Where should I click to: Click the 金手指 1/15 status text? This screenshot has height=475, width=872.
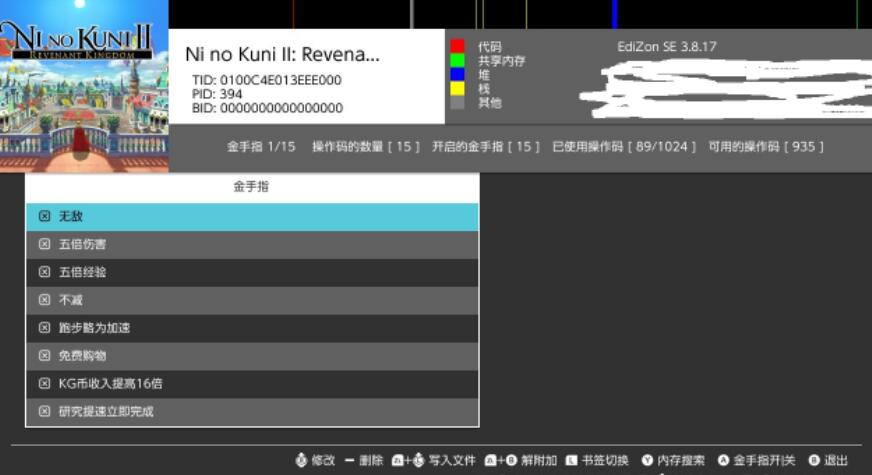coord(261,147)
